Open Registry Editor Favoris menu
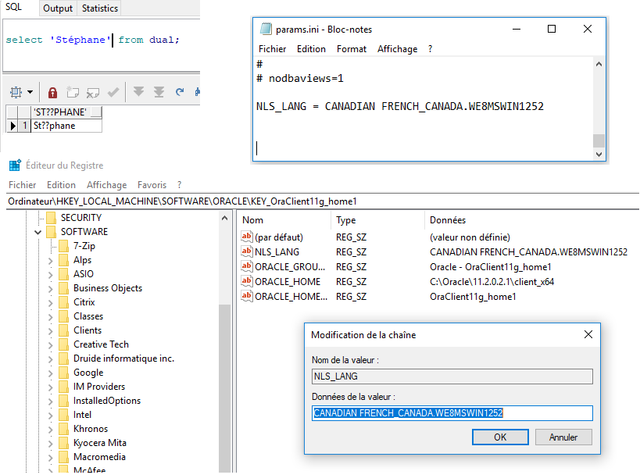This screenshot has width=640, height=474. pyautogui.click(x=152, y=185)
